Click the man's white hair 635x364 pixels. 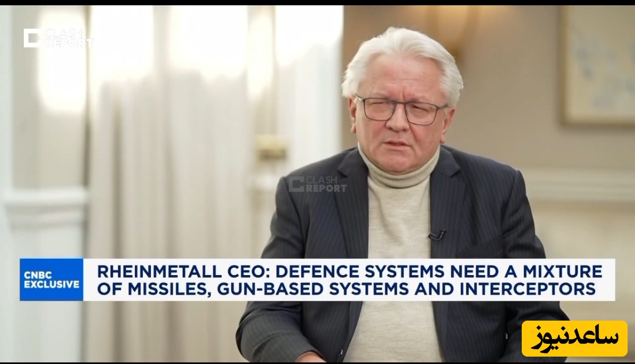402,53
